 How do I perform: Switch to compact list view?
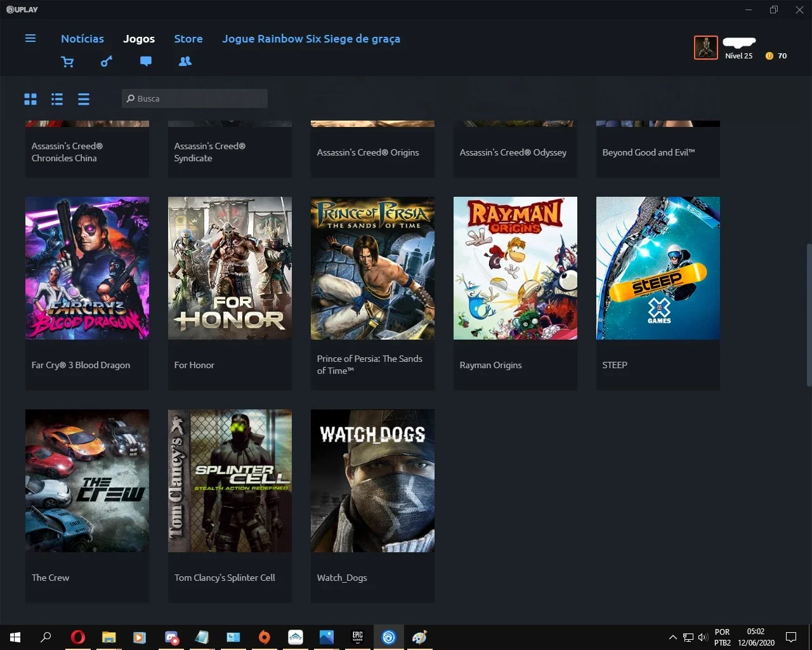[x=84, y=99]
